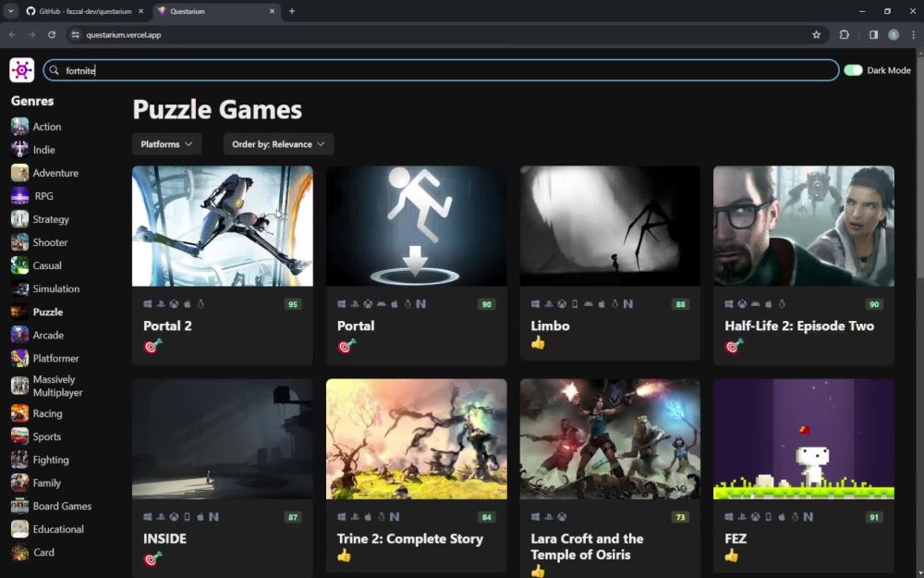Open the Platformer genre icon

(x=19, y=358)
